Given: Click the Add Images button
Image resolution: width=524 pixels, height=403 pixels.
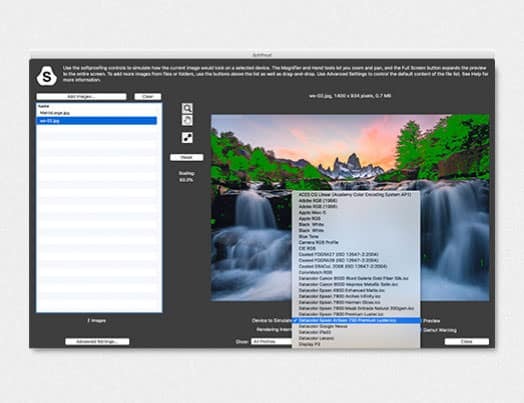Looking at the screenshot, I should click(82, 97).
